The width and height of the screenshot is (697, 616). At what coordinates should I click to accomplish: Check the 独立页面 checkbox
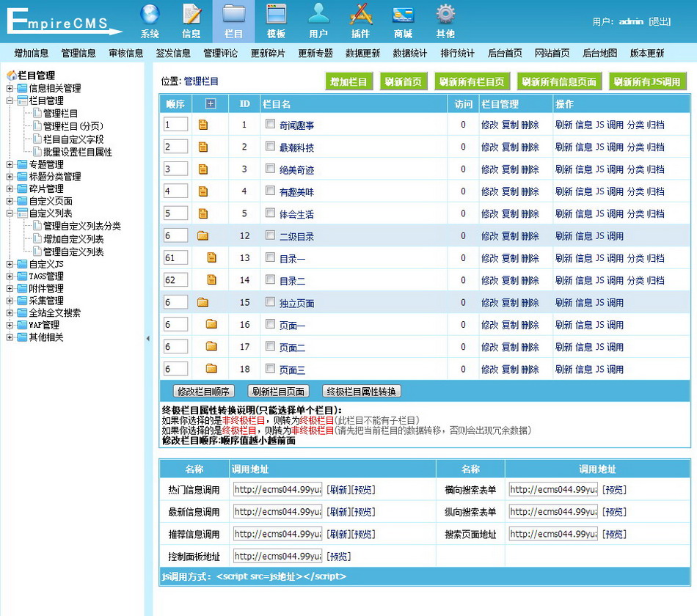(270, 302)
